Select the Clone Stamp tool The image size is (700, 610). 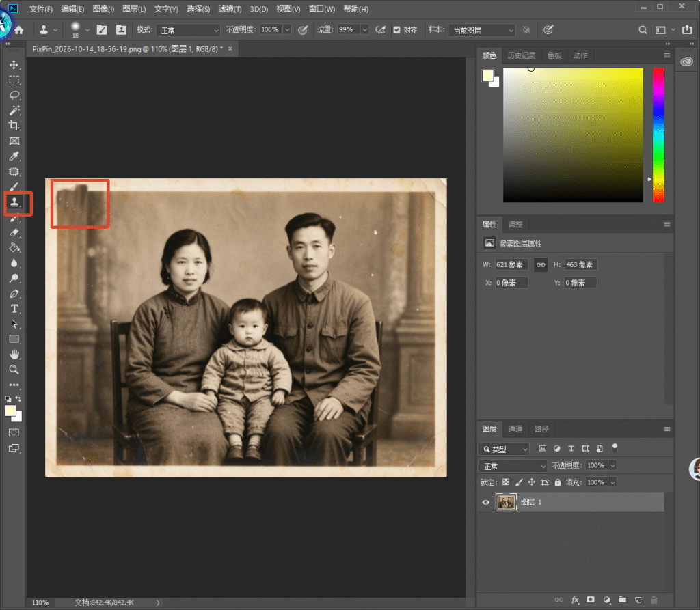(14, 203)
